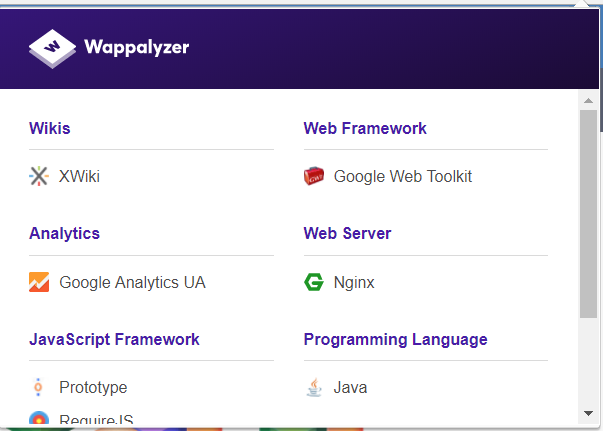Viewport: 603px width, 431px height.
Task: Click the green Nginx icon
Action: click(314, 282)
